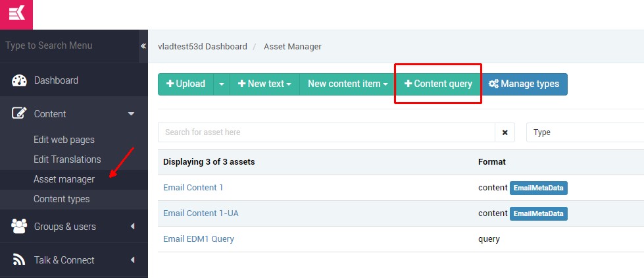644x278 pixels.
Task: Click the pink app logo icon
Action: pyautogui.click(x=16, y=14)
